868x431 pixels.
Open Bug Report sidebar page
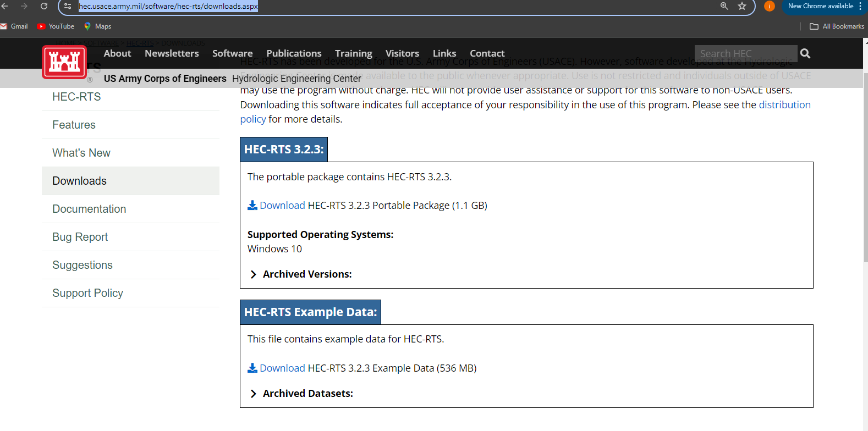[130, 237]
